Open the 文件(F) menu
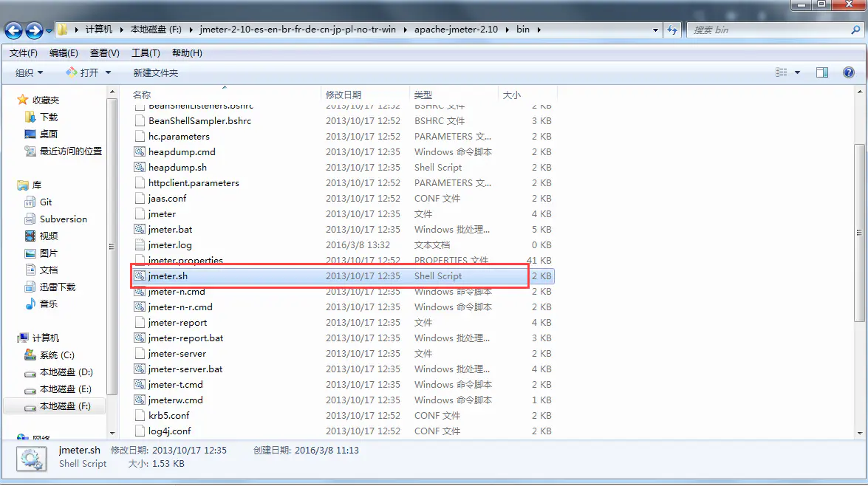The width and height of the screenshot is (868, 486). tap(23, 53)
